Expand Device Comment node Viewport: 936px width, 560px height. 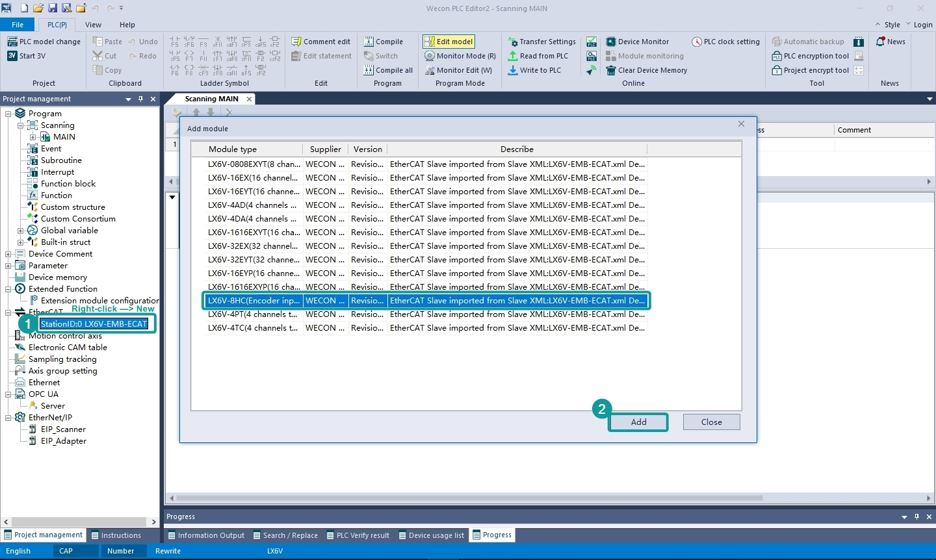(x=8, y=254)
